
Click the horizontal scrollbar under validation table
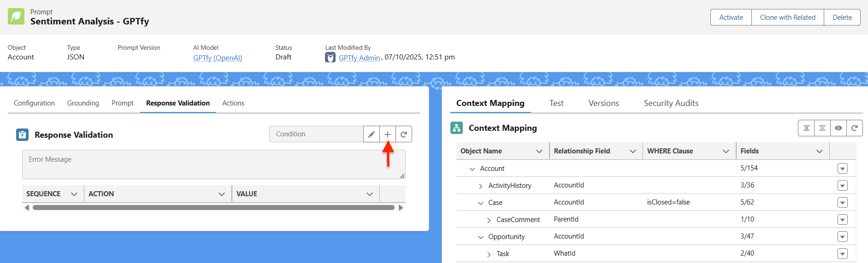[213, 208]
